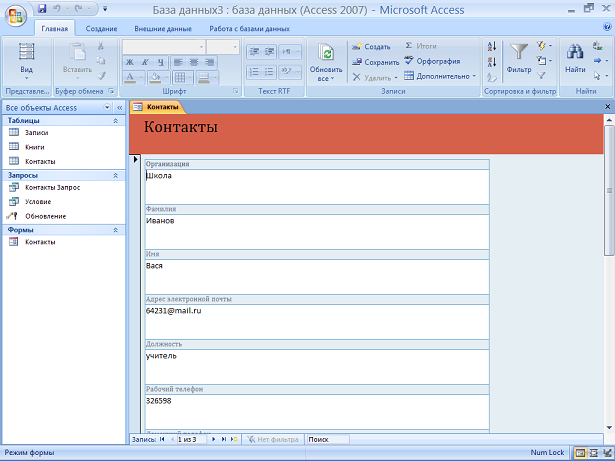The height and width of the screenshot is (461, 615).
Task: Click the Сохранить record button
Action: click(x=375, y=62)
